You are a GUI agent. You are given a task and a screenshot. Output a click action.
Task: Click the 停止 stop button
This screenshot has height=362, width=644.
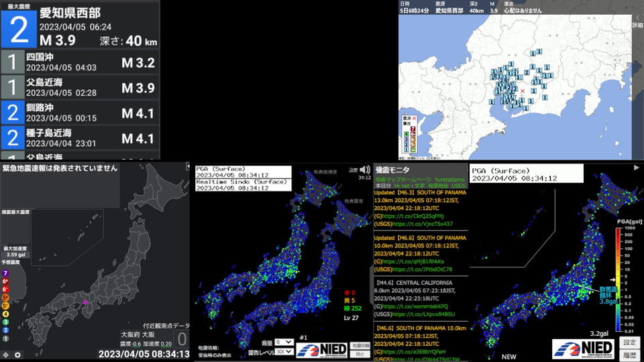click(360, 354)
